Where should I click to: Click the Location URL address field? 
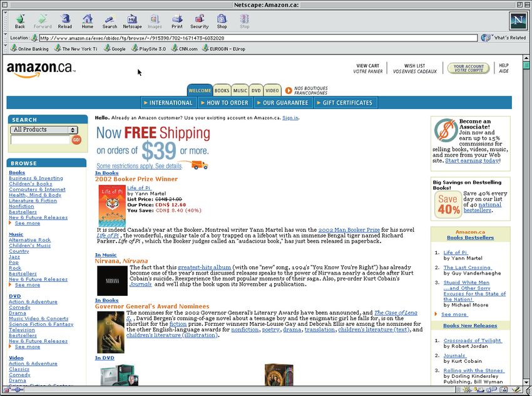click(258, 38)
